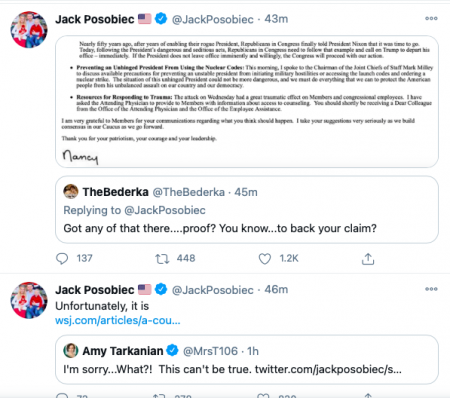Open the 43m timestamp of first tweet

pyautogui.click(x=276, y=19)
